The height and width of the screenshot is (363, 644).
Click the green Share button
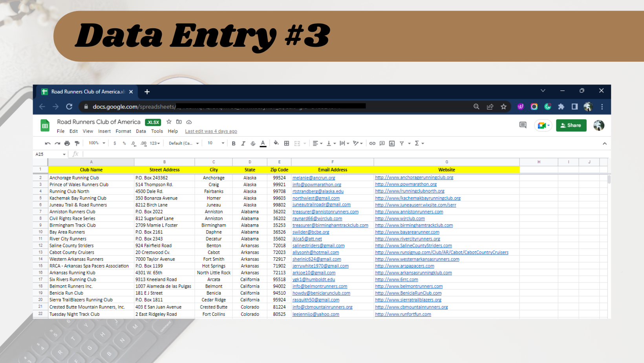tap(571, 125)
